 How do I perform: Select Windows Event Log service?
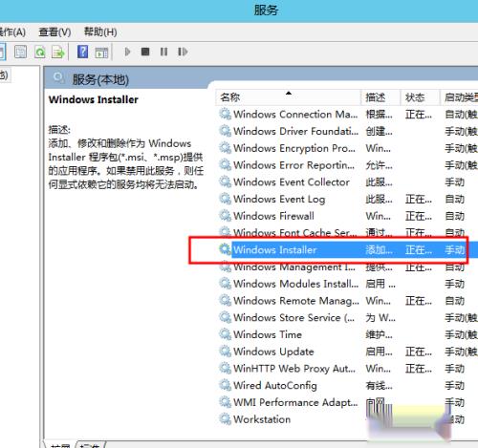348,199
